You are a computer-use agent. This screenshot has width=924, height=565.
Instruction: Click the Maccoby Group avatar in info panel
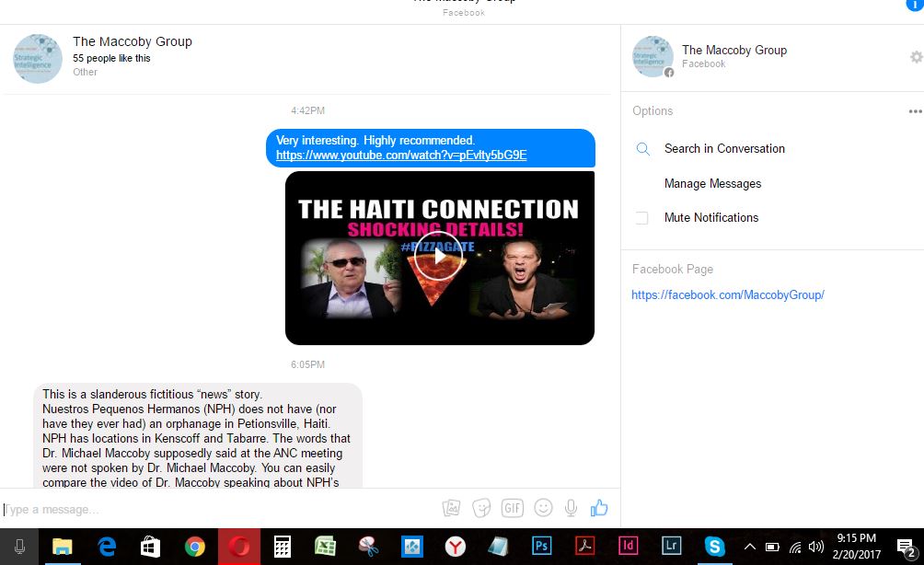pyautogui.click(x=653, y=56)
